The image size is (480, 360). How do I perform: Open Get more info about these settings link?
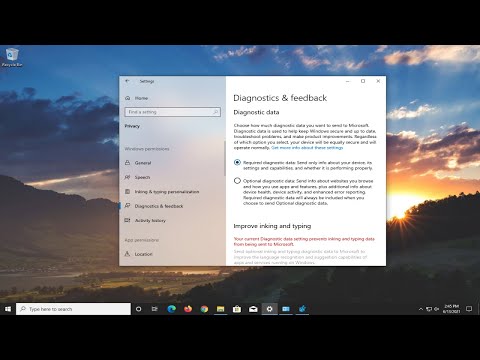point(307,148)
